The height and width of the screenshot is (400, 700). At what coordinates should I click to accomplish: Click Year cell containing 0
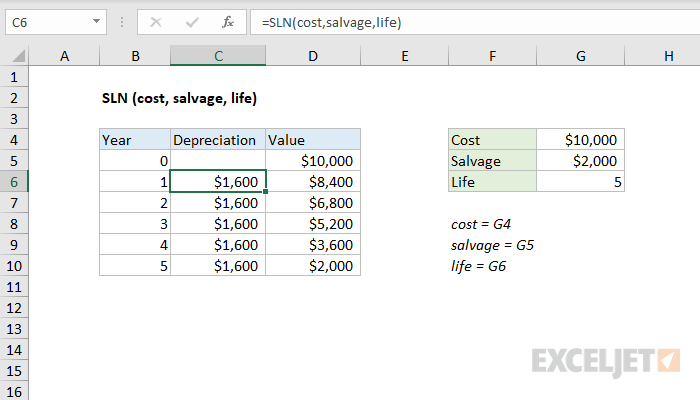(135, 161)
